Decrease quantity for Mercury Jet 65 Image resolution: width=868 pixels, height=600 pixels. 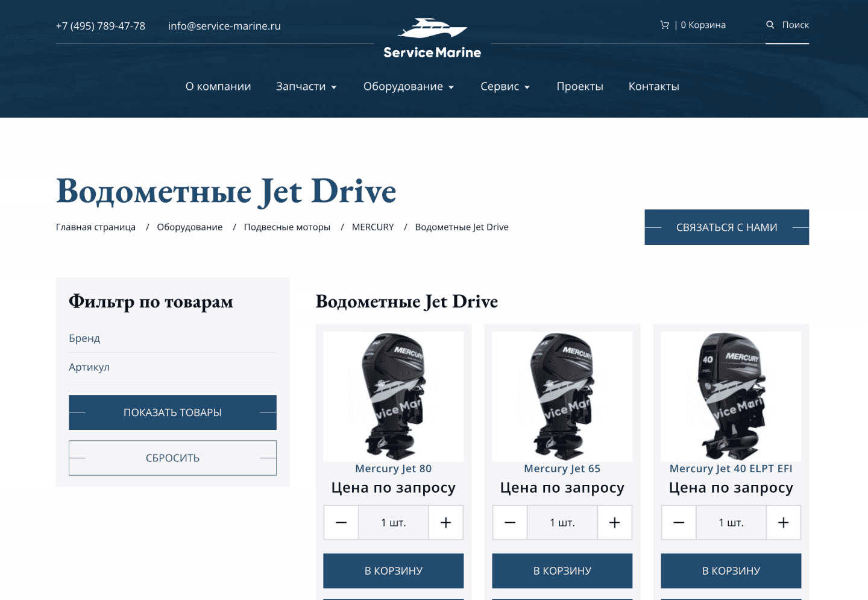pyautogui.click(x=510, y=522)
